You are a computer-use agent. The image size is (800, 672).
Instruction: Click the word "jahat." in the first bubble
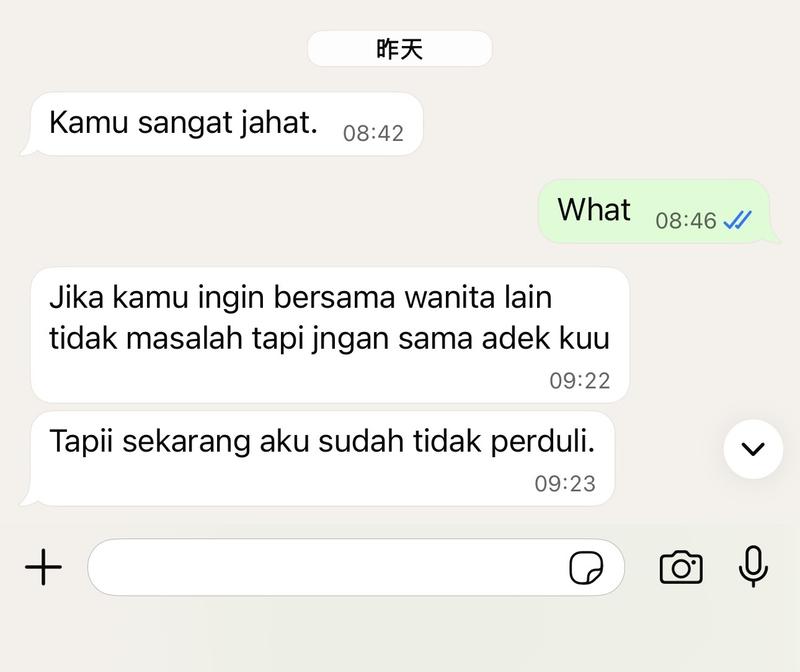tap(279, 124)
